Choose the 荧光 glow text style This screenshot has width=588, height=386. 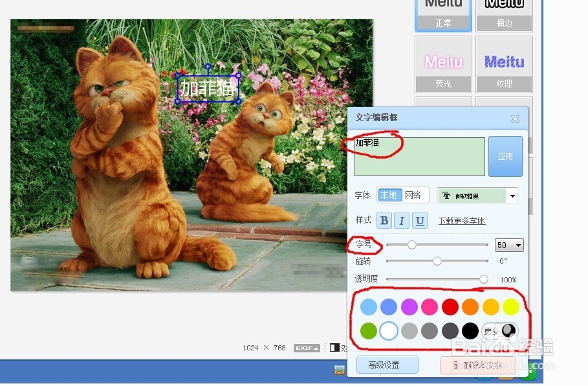(x=442, y=65)
